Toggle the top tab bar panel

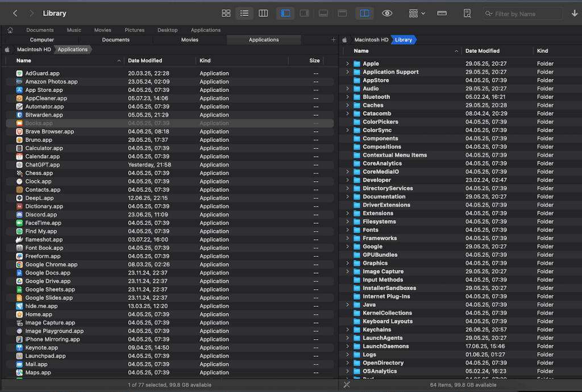(342, 14)
